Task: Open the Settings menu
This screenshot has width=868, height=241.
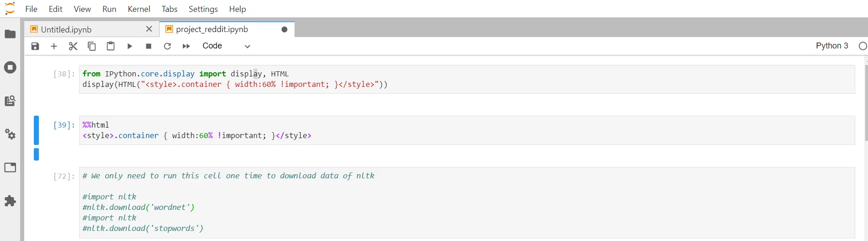Action: pyautogui.click(x=203, y=9)
